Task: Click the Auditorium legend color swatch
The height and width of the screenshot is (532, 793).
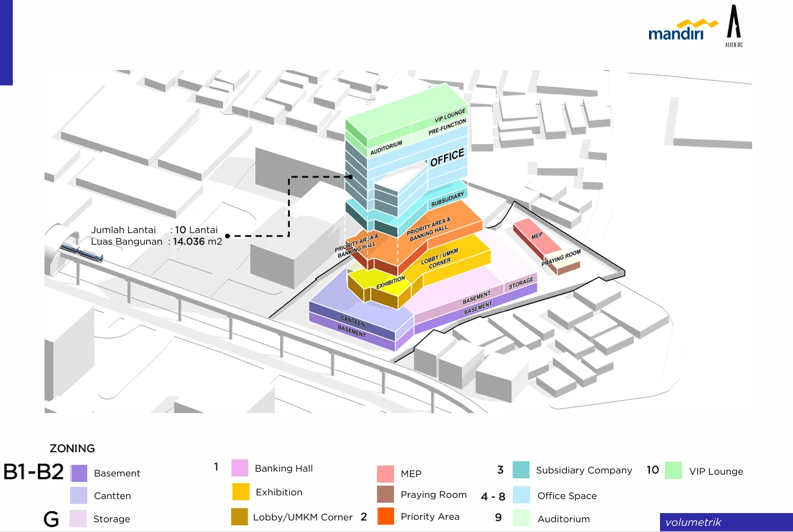Action: pyautogui.click(x=522, y=518)
